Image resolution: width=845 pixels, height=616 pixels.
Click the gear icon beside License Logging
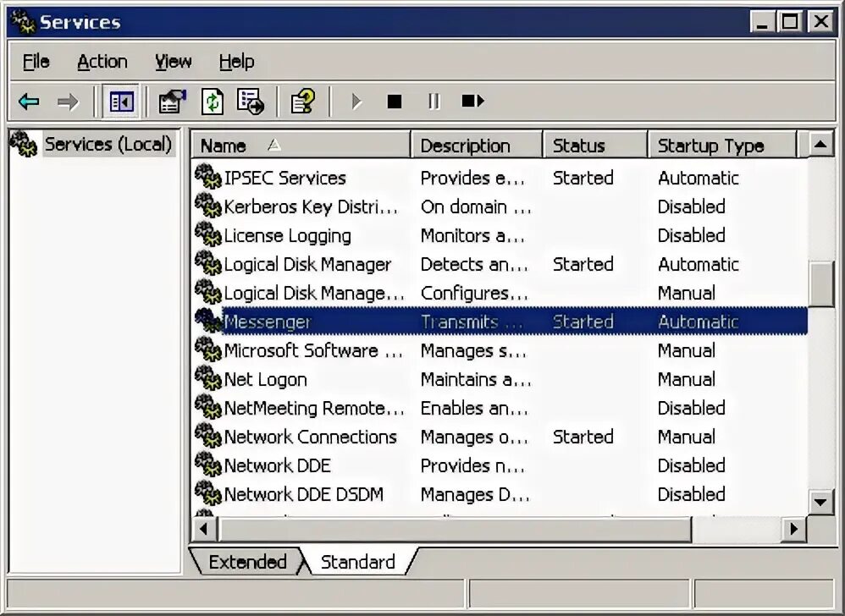[x=208, y=234]
